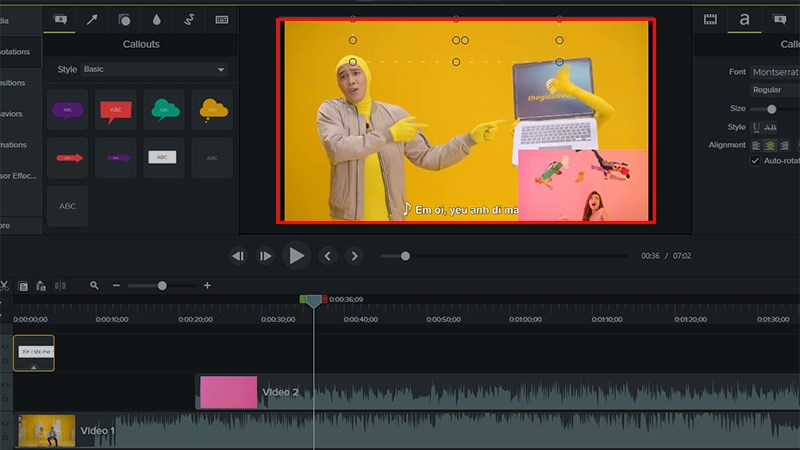Open the Behaviors sidebar tab

click(19, 114)
